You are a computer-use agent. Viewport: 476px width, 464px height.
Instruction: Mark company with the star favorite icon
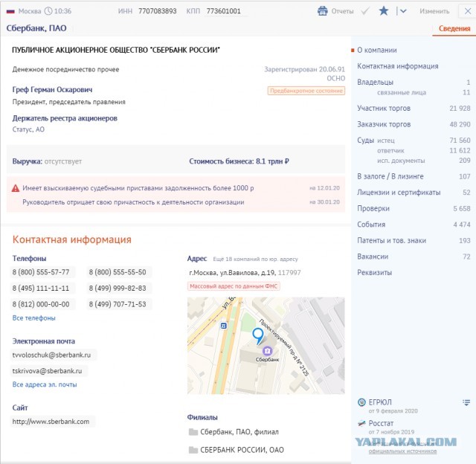click(384, 11)
